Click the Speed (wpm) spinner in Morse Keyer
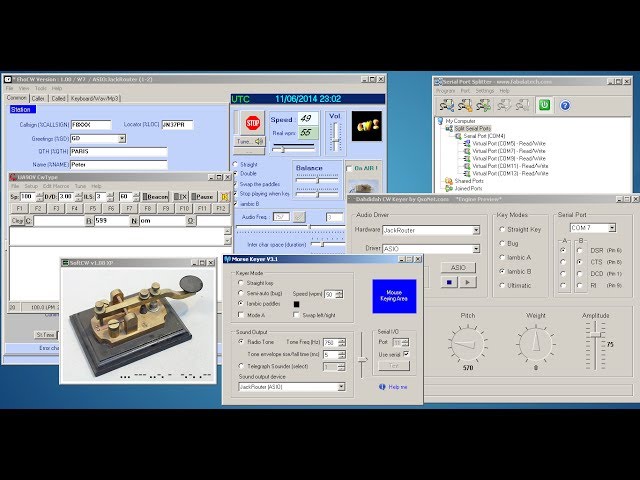640x480 pixels. coord(339,294)
